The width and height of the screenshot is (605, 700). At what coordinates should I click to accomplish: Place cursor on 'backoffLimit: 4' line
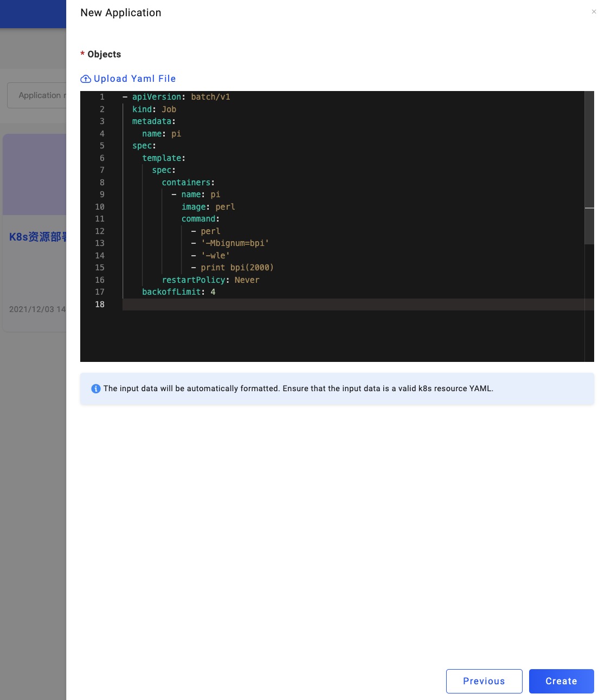[178, 292]
